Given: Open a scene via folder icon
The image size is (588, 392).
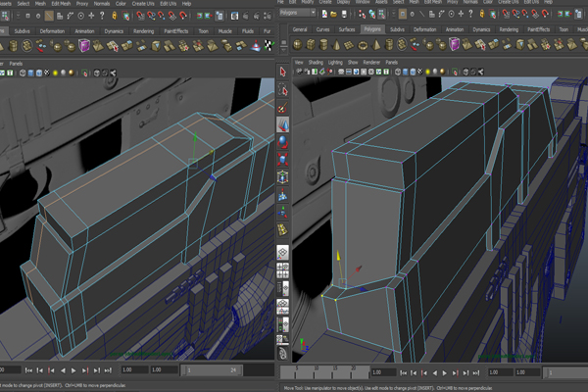Looking at the screenshot, I should (334, 15).
